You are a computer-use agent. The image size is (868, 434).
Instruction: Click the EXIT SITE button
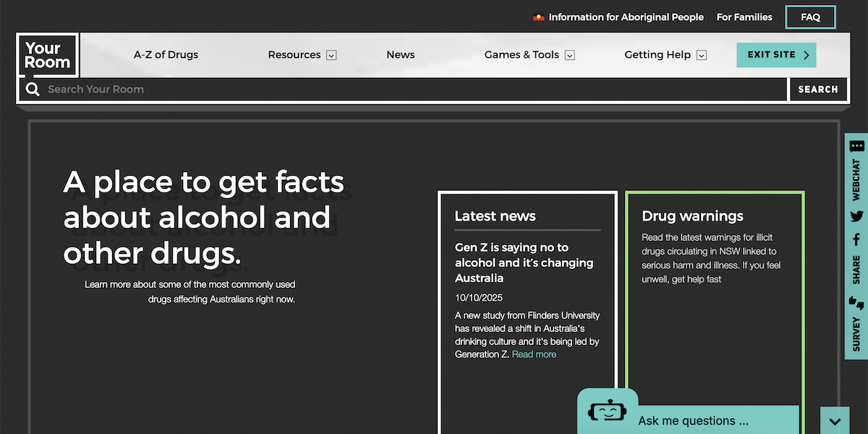click(x=775, y=55)
